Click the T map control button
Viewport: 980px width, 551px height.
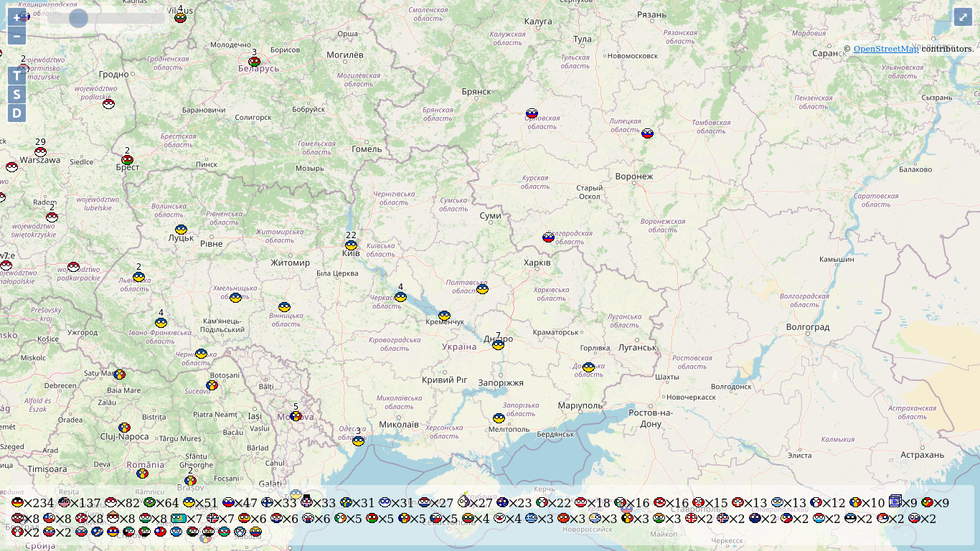17,75
